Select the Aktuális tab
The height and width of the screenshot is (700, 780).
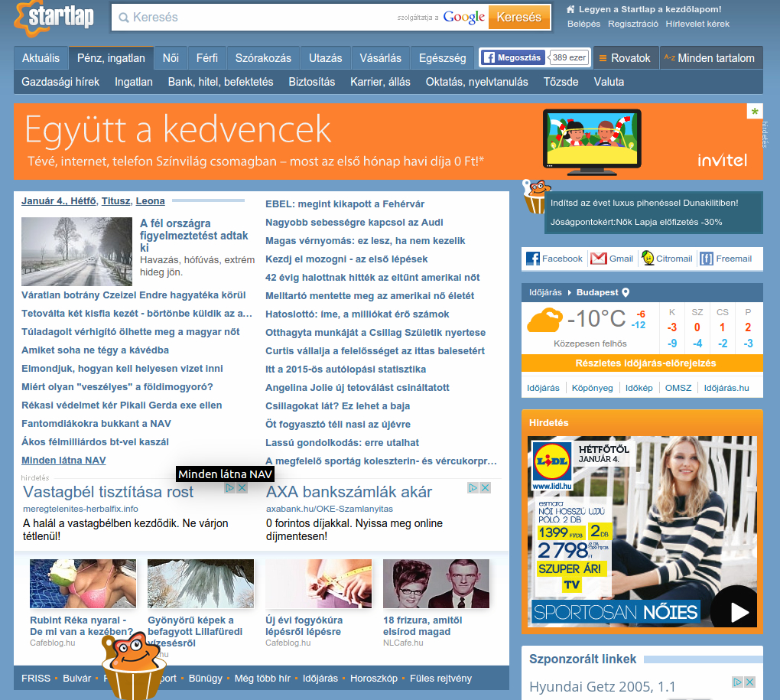pos(41,58)
